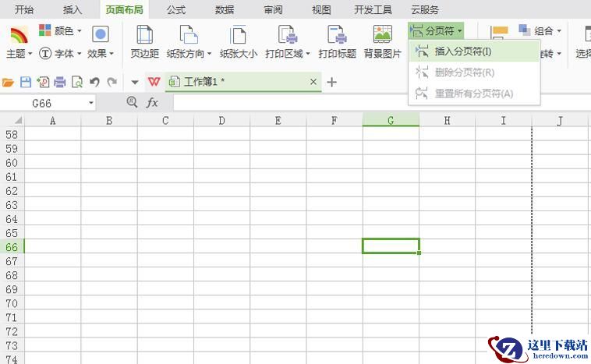Click the print preview icon
The height and width of the screenshot is (364, 591).
coord(77,82)
